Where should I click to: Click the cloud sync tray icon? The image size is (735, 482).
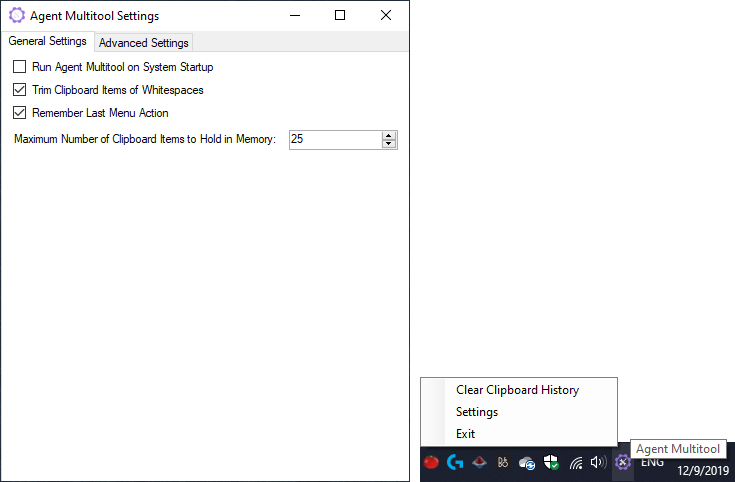point(527,463)
